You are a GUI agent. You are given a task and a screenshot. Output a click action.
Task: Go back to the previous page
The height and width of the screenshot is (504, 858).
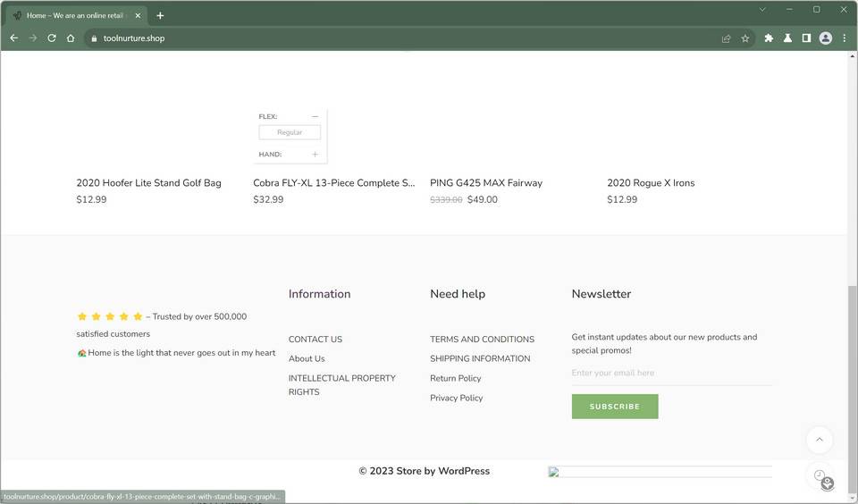coord(14,38)
